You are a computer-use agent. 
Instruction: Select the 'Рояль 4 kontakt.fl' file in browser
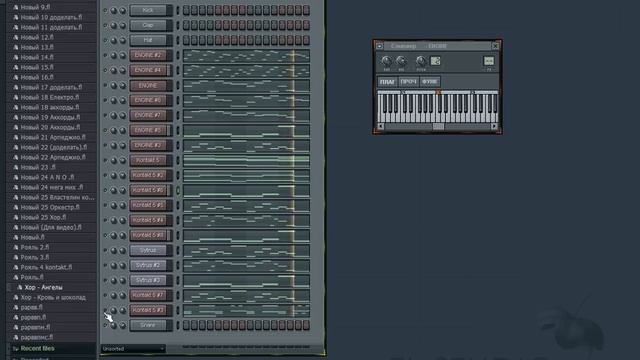(46, 267)
